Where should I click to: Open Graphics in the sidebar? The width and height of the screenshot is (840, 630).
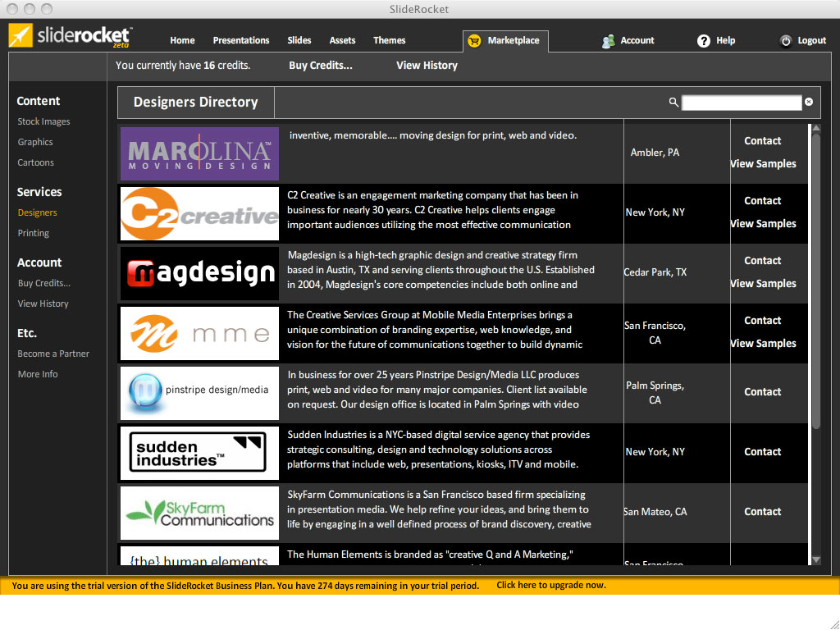point(35,142)
